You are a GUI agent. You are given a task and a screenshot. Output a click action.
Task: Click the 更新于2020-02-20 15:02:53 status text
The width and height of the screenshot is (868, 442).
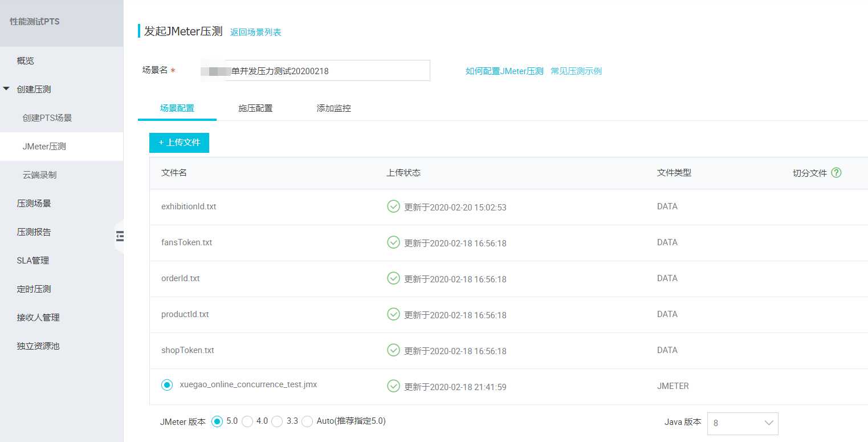tap(455, 208)
